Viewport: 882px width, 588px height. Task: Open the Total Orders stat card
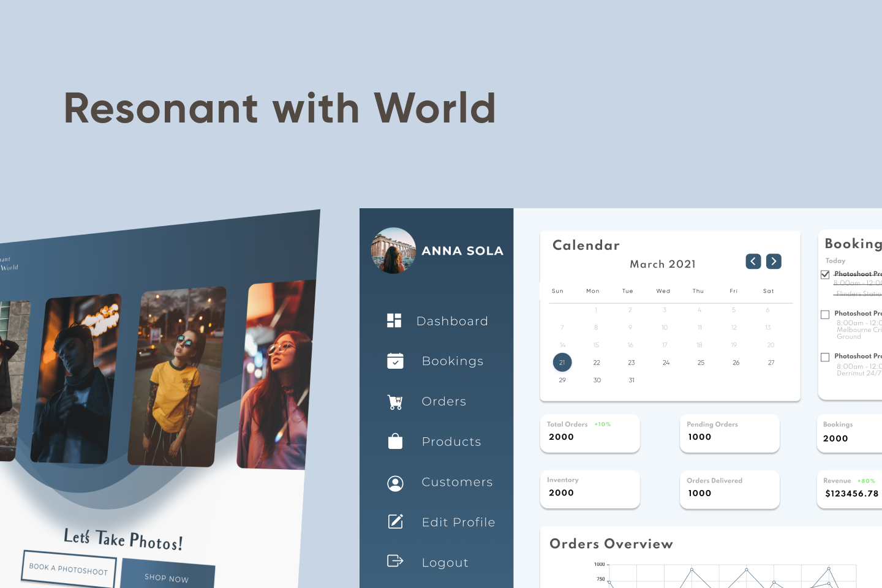pyautogui.click(x=589, y=433)
